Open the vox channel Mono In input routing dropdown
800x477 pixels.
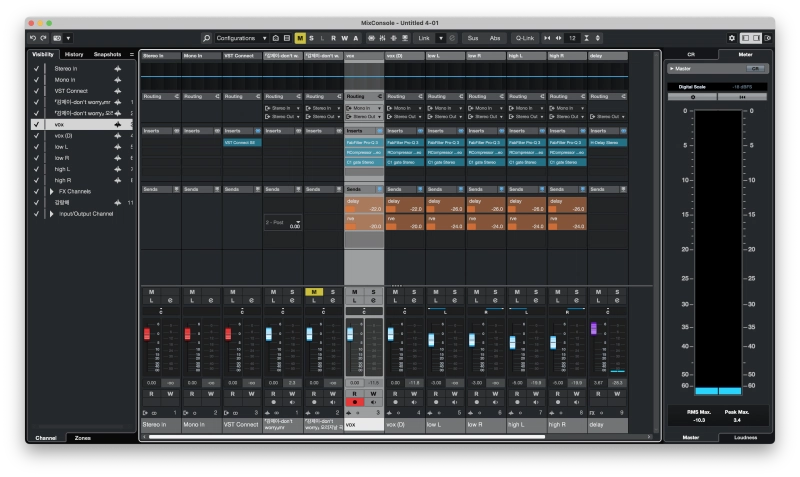tap(364, 108)
